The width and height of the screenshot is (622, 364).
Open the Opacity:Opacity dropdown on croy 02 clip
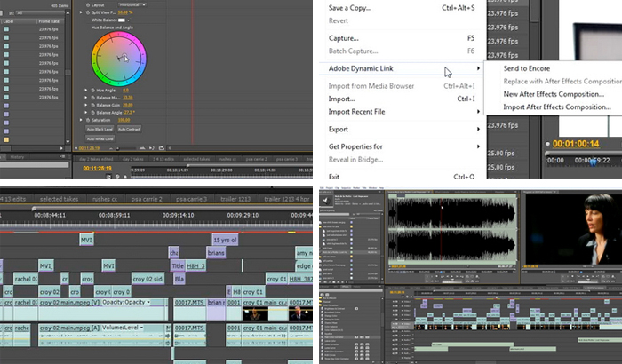click(126, 302)
